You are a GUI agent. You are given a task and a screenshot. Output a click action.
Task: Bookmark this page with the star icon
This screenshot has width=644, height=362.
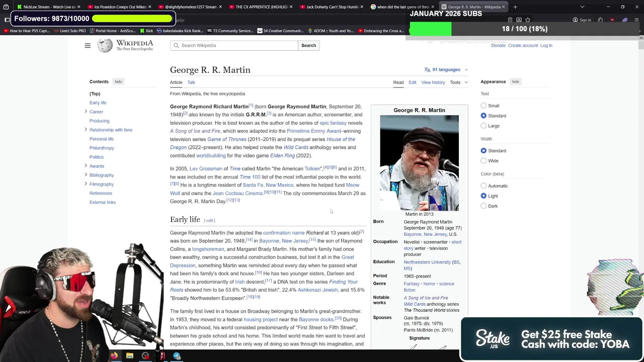click(x=528, y=20)
